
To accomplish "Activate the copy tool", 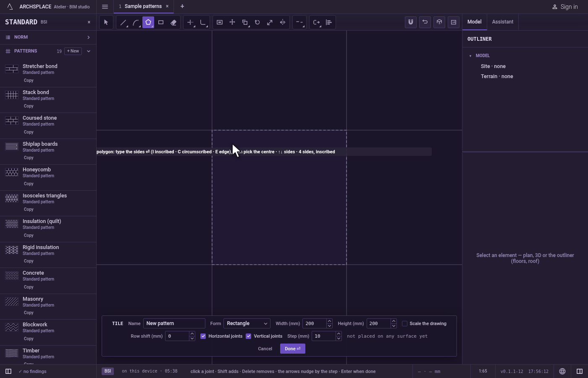I will coord(245,22).
